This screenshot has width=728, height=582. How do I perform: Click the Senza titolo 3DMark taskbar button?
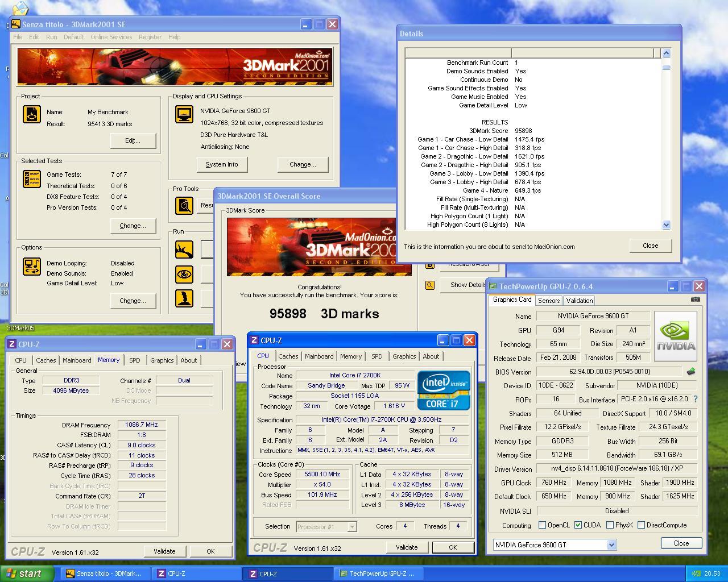105,573
